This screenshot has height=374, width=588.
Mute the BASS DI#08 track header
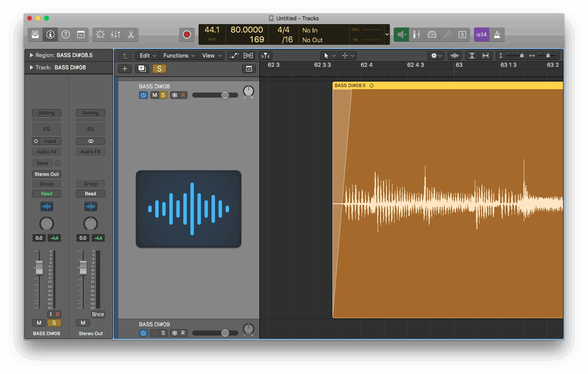click(155, 95)
